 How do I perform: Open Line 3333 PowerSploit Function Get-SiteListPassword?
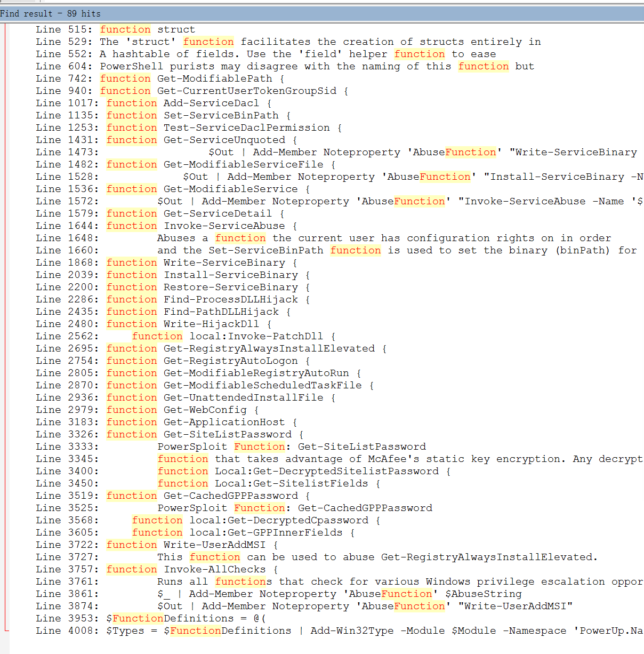[231, 446]
